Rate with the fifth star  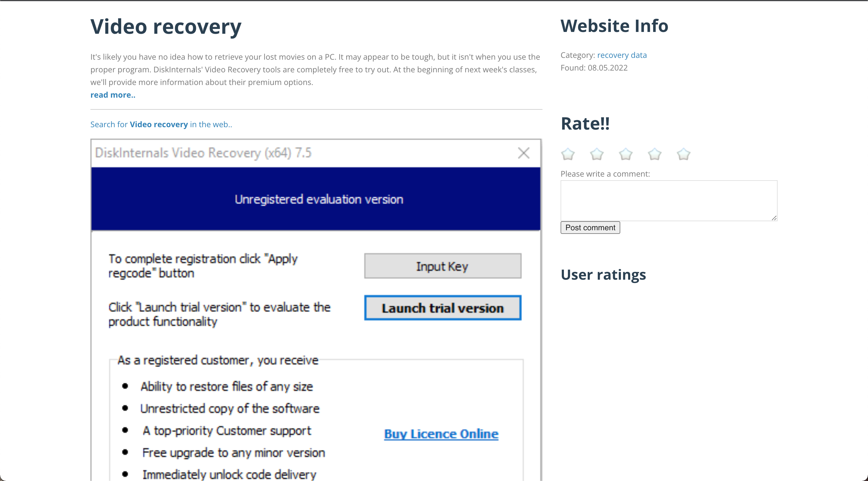pyautogui.click(x=684, y=154)
